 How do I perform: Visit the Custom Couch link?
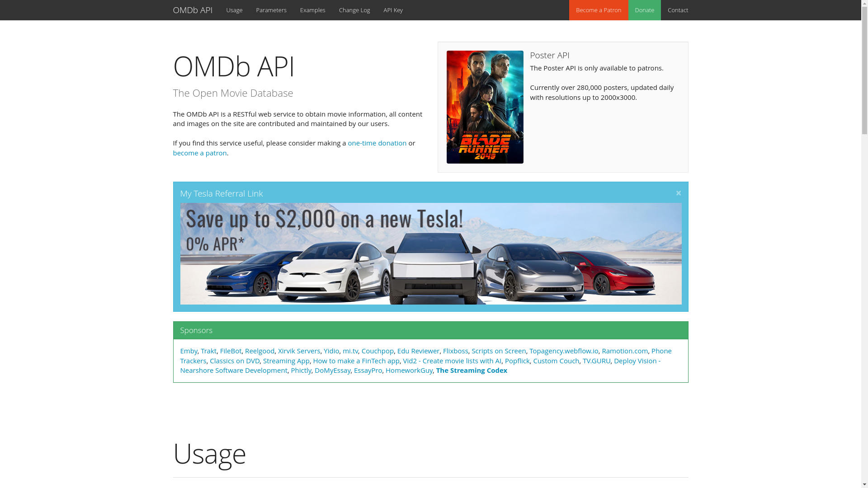(556, 361)
